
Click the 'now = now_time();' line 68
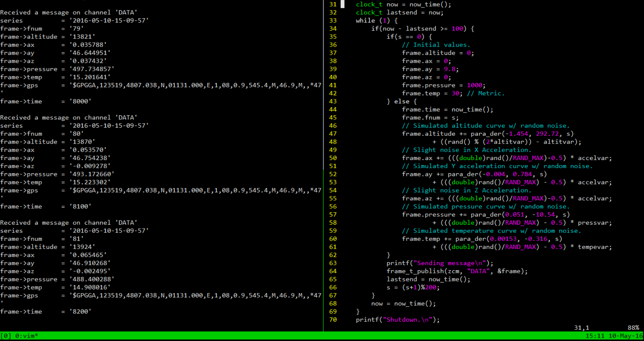point(403,304)
